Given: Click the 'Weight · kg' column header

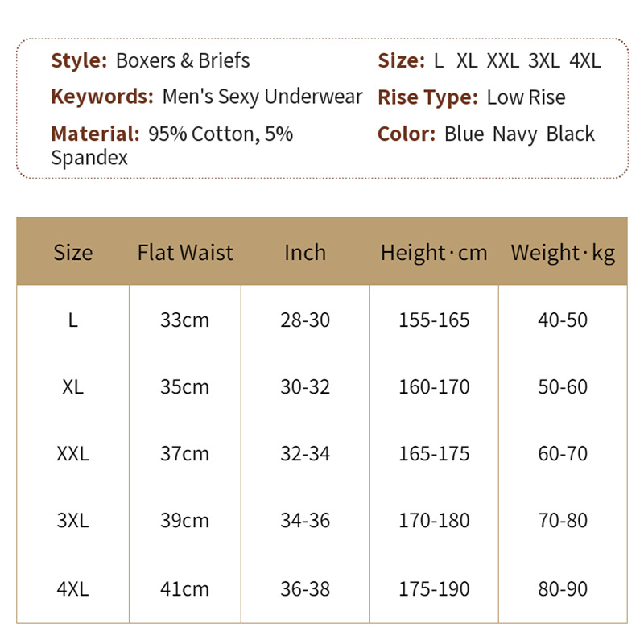Looking at the screenshot, I should [563, 253].
